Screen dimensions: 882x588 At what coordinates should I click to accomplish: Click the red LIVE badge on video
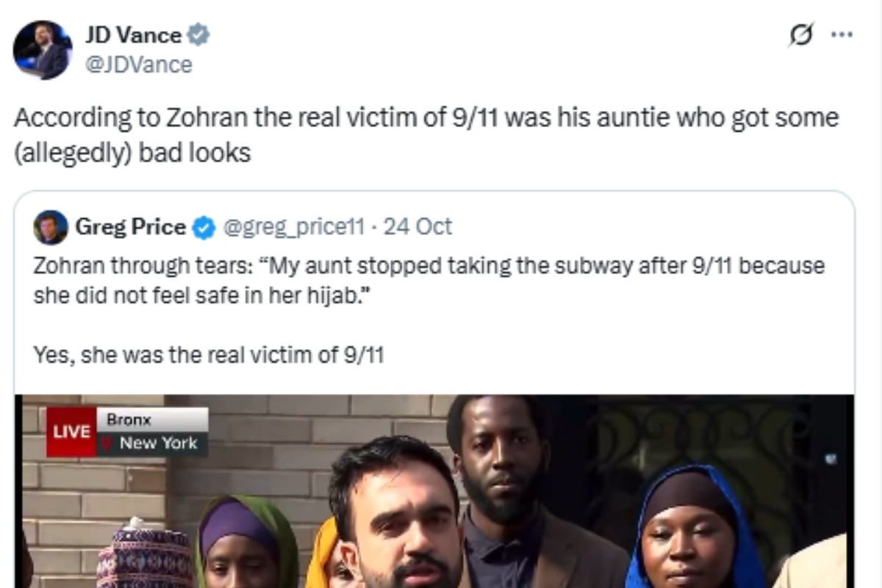tap(71, 432)
